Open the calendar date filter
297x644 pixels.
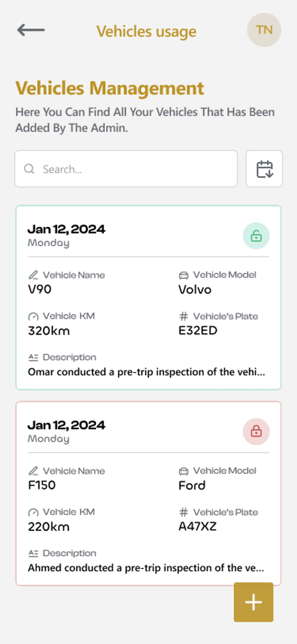click(x=264, y=169)
